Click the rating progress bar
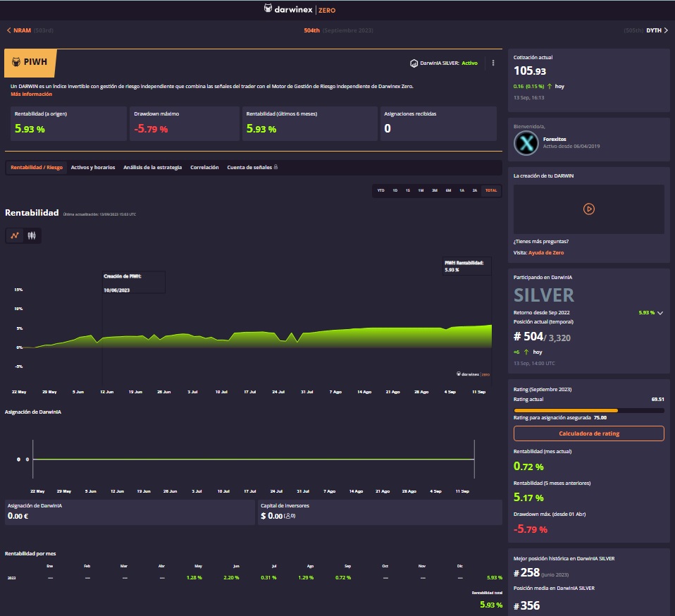This screenshot has height=616, width=675. [x=588, y=409]
